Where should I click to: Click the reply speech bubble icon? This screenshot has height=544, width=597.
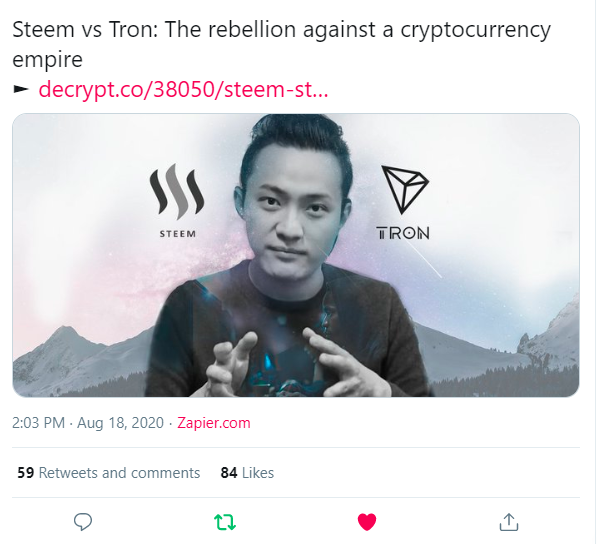83,522
